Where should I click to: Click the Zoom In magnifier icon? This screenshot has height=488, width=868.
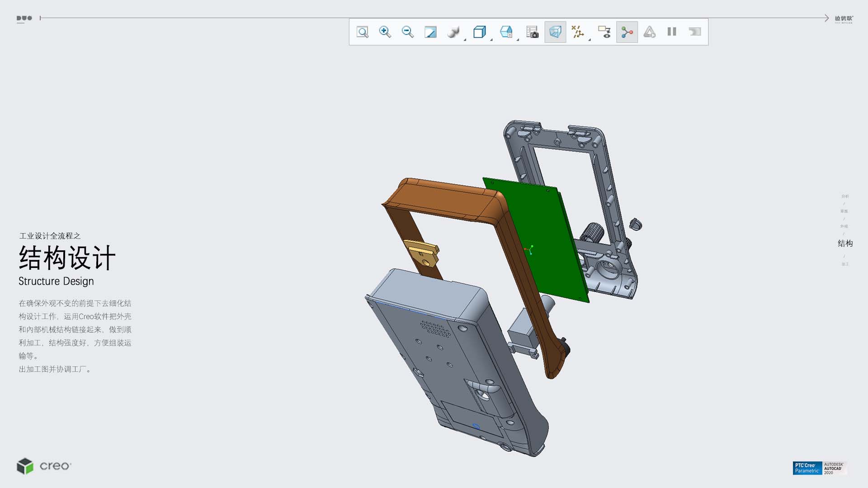pos(385,32)
